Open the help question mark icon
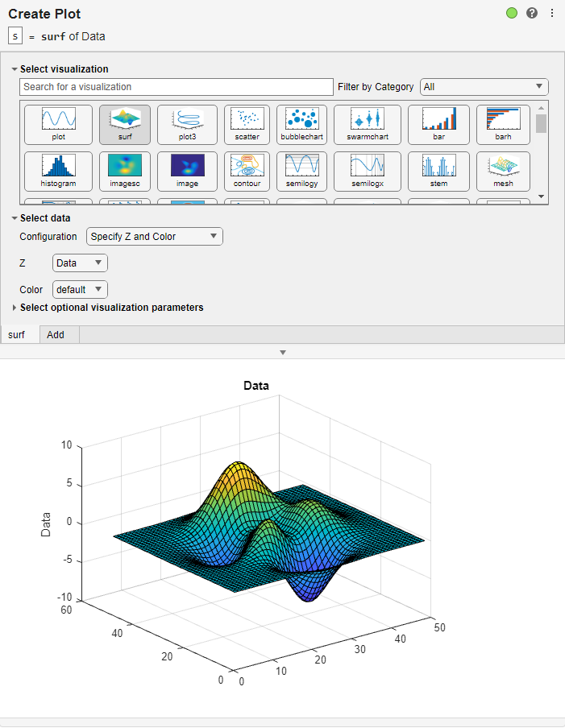 point(532,13)
